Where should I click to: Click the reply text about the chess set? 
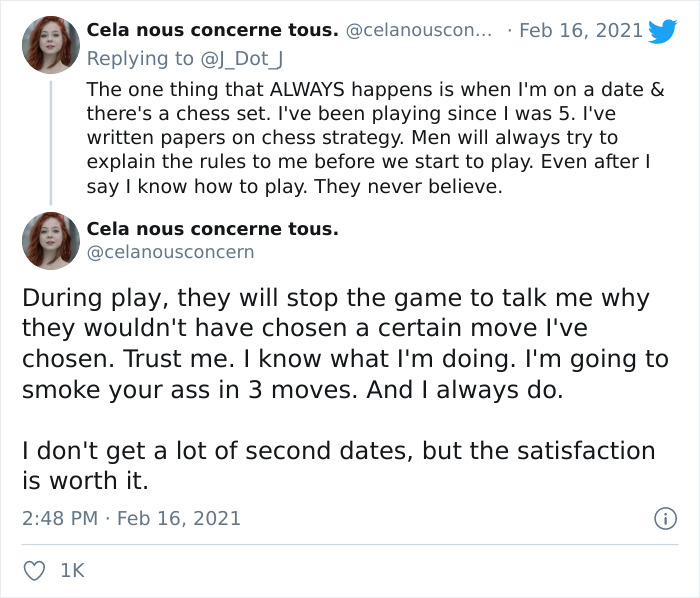pos(375,138)
